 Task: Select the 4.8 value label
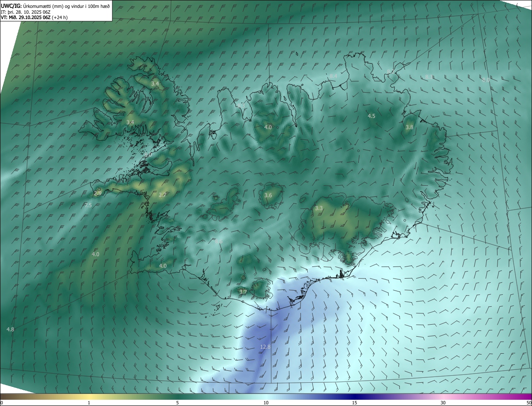point(10,329)
